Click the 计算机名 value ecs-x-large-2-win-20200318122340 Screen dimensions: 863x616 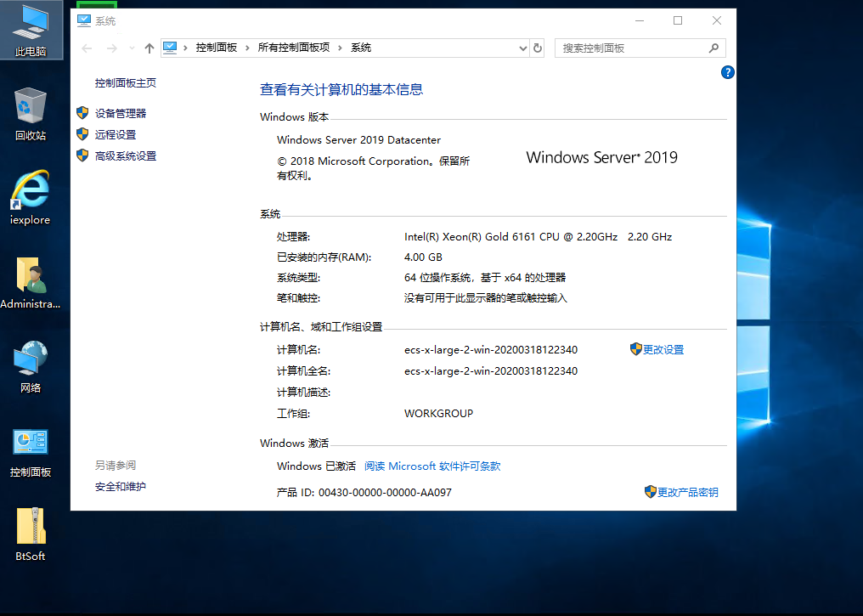pos(491,349)
